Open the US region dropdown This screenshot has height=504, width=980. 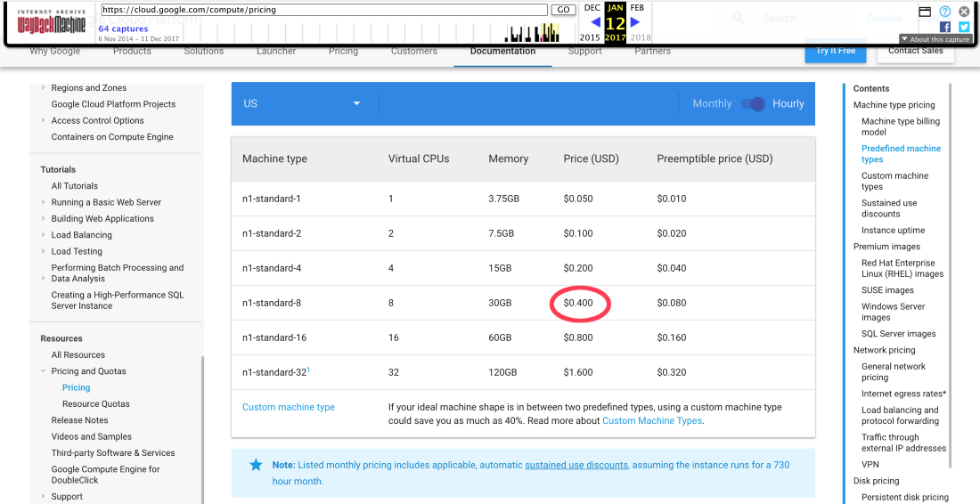[305, 103]
